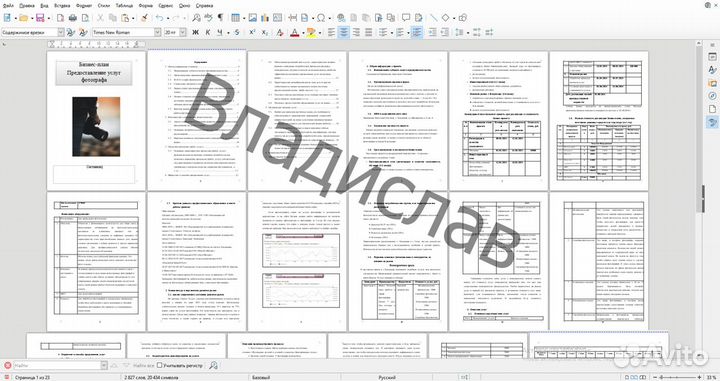Screen dimensions: 720x381
Task: Open the Вставка menu
Action: click(x=62, y=6)
